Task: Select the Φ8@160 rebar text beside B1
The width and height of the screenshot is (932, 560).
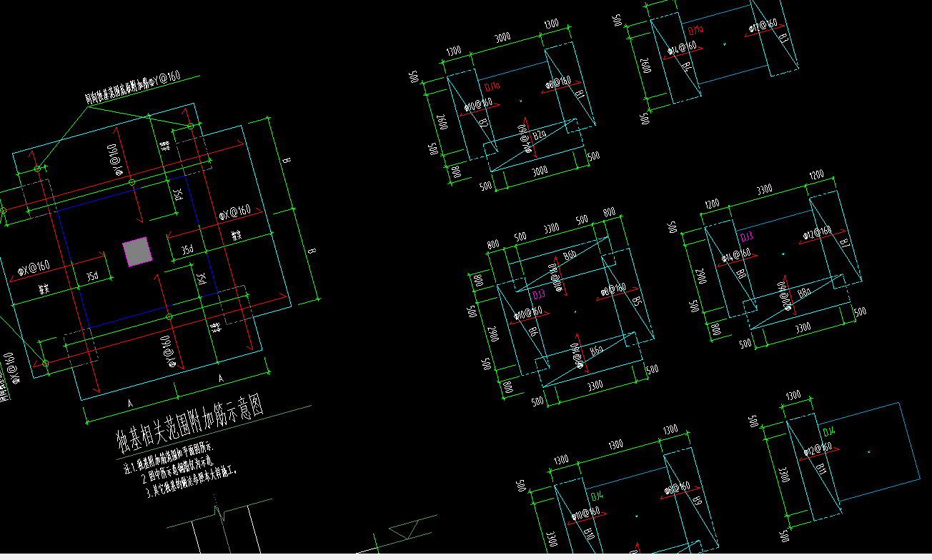Action: (x=559, y=83)
